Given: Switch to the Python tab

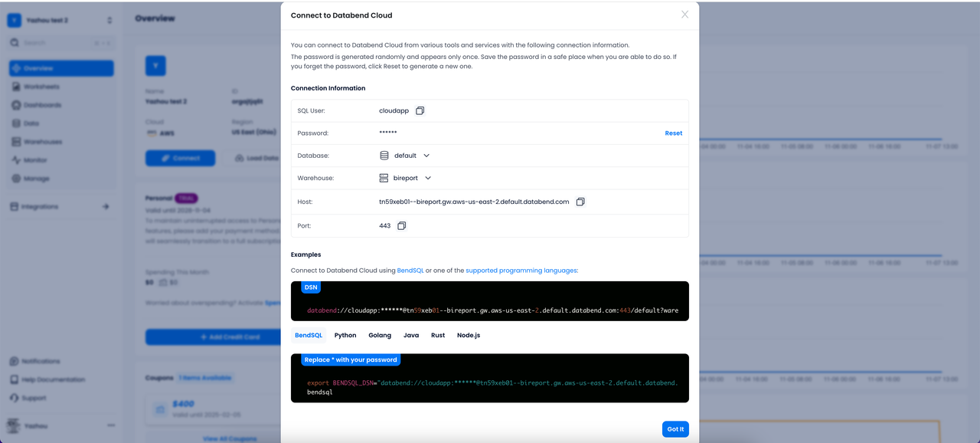Looking at the screenshot, I should pos(345,335).
